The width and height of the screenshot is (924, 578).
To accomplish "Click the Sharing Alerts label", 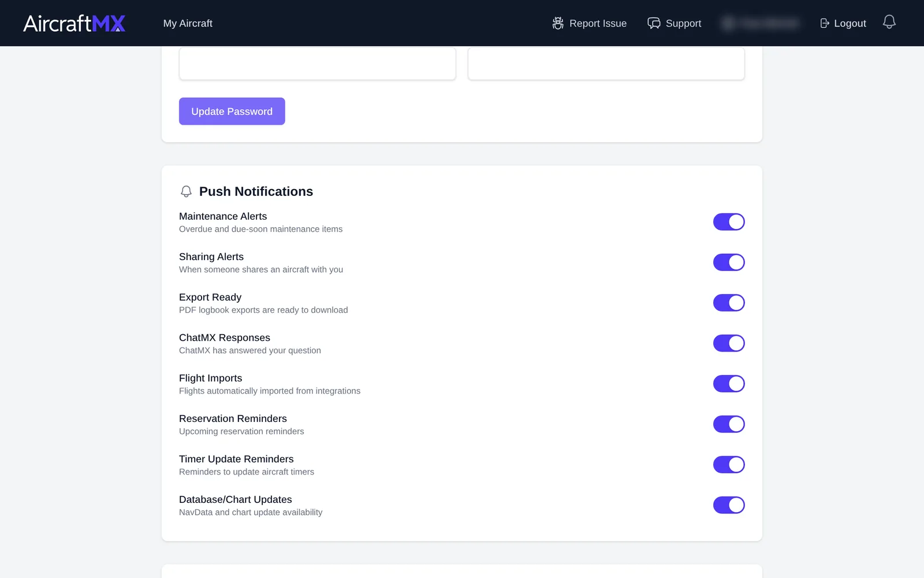I will (211, 257).
